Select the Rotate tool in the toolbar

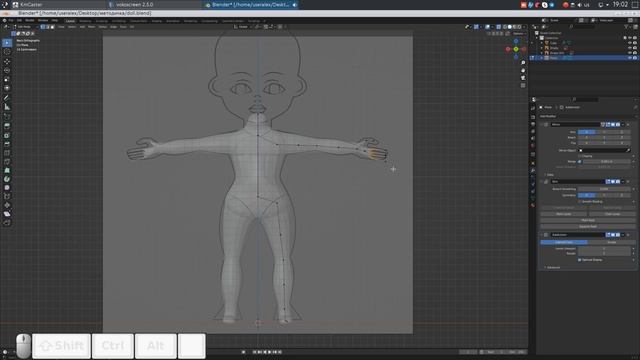coord(7,70)
